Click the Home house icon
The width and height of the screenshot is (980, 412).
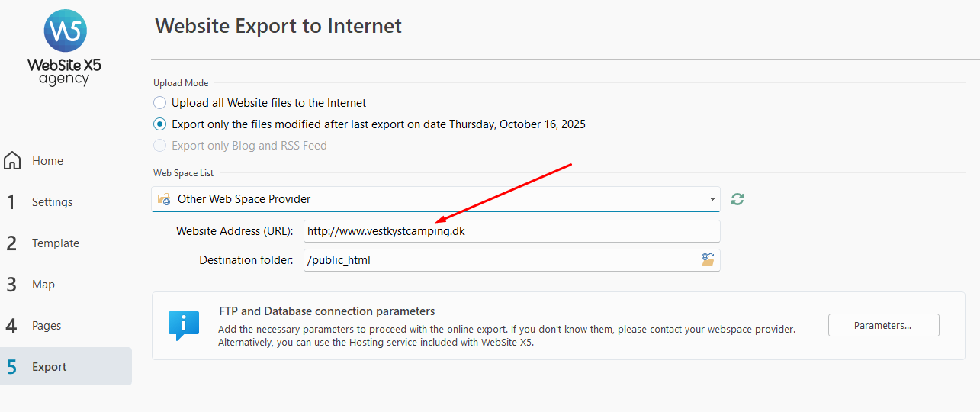tap(12, 161)
